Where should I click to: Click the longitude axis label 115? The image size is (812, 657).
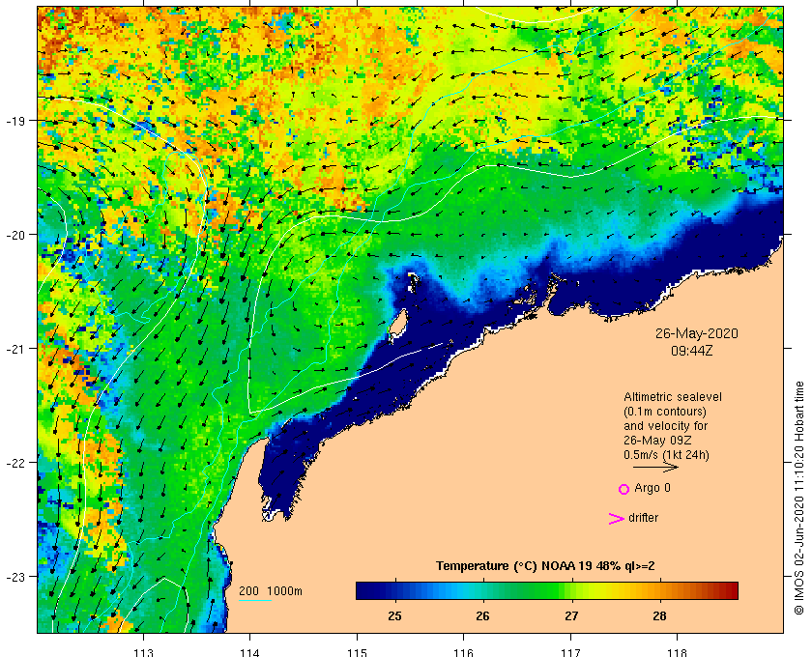tap(357, 652)
